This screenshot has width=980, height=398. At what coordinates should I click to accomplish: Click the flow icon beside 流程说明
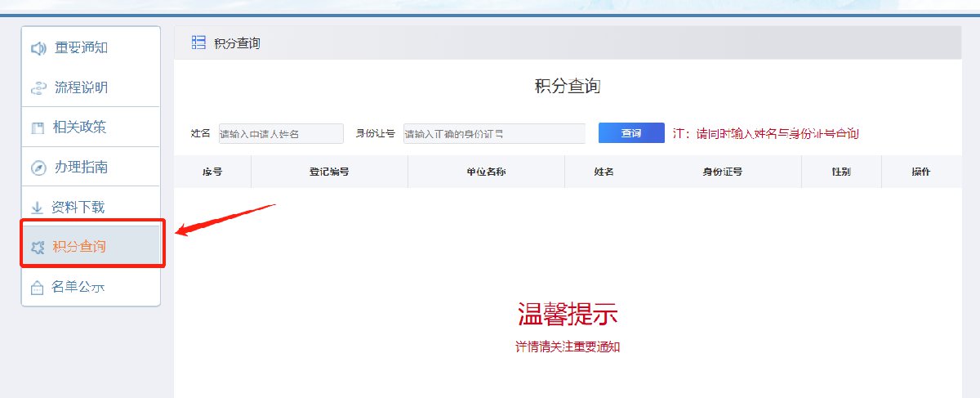click(x=38, y=88)
